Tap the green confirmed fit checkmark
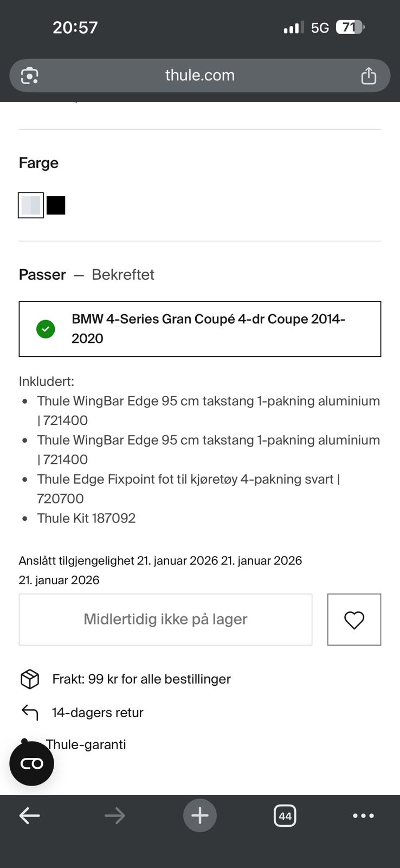The height and width of the screenshot is (868, 400). click(x=46, y=329)
